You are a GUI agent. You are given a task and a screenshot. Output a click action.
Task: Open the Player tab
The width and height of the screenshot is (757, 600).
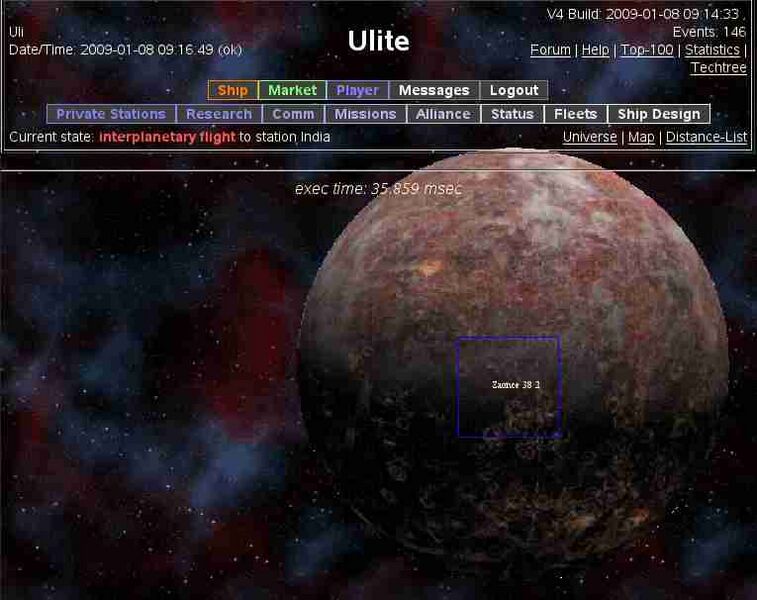(357, 91)
